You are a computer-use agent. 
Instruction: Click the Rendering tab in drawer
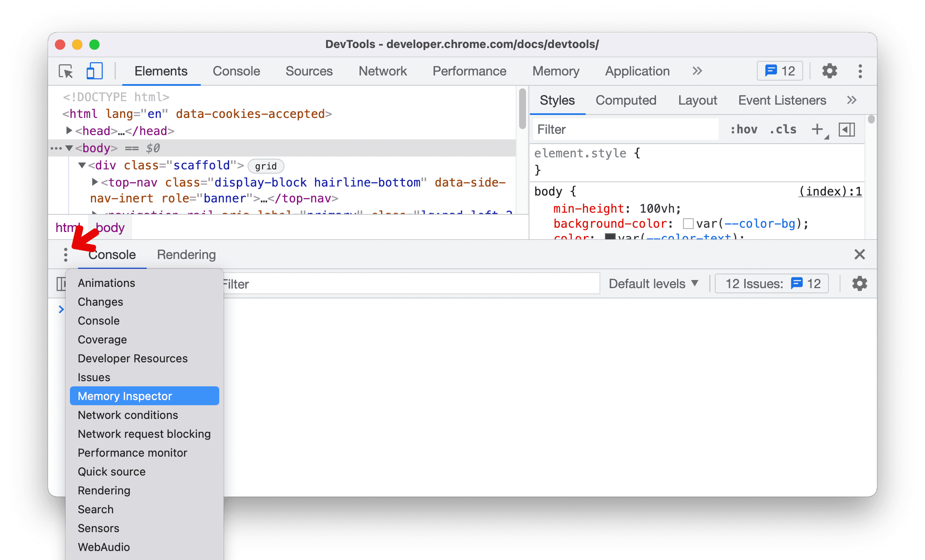point(186,254)
